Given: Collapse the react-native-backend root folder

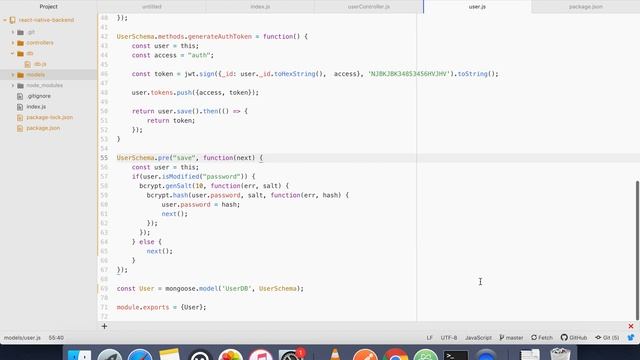Looking at the screenshot, I should [x=5, y=20].
